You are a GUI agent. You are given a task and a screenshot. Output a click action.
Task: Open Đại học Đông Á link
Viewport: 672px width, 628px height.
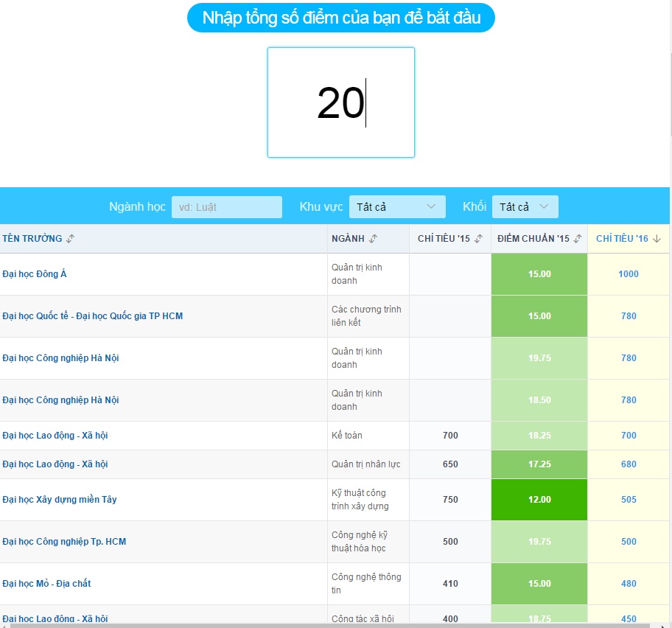pyautogui.click(x=35, y=274)
